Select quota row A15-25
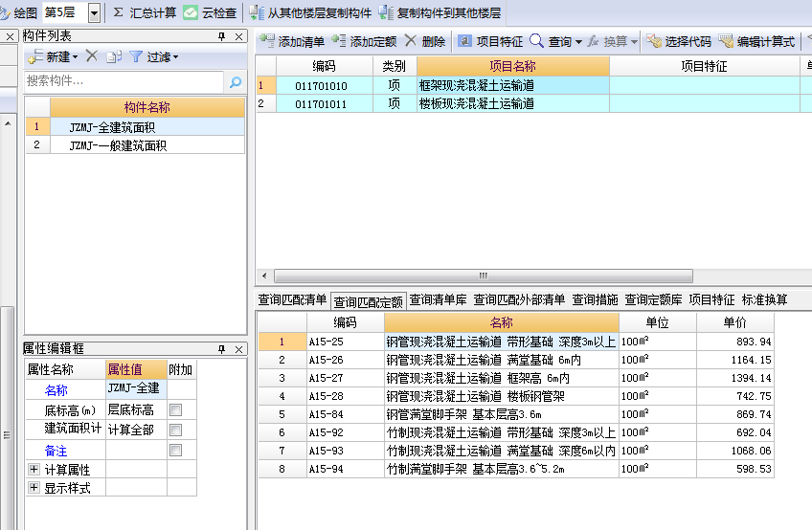Screen dimensions: 812x530 coord(516,342)
